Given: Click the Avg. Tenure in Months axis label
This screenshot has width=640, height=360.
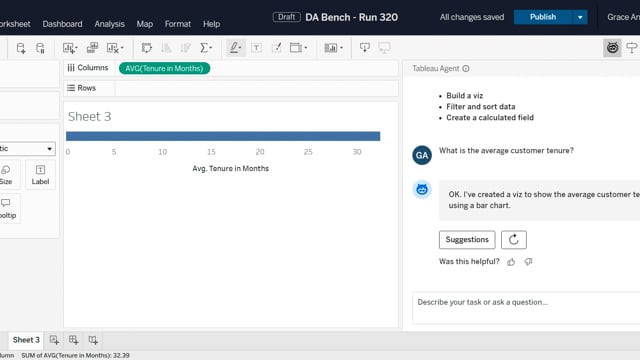Looking at the screenshot, I should point(231,169).
